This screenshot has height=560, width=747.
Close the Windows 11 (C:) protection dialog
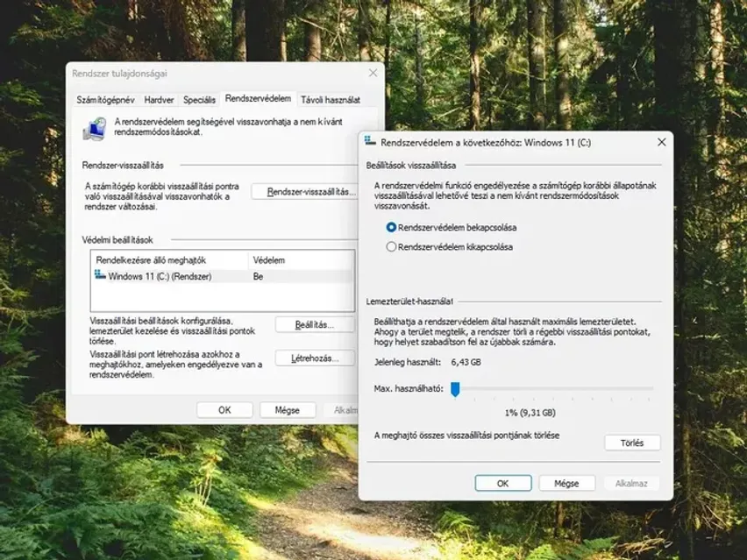(x=661, y=142)
